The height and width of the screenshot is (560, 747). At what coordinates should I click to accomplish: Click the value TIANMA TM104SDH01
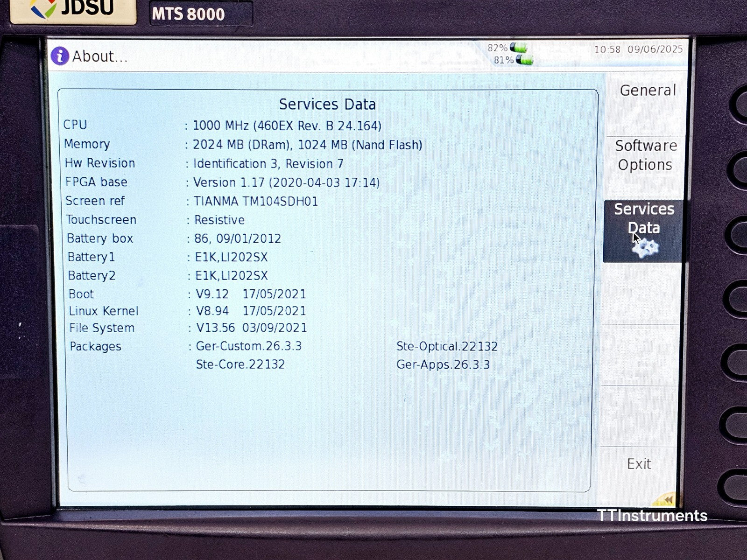coord(256,201)
